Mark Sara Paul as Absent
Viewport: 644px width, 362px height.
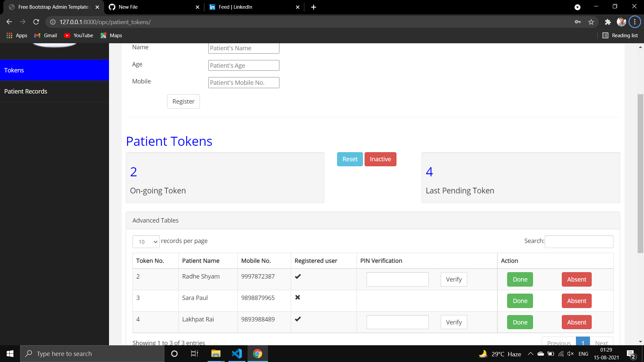point(576,301)
